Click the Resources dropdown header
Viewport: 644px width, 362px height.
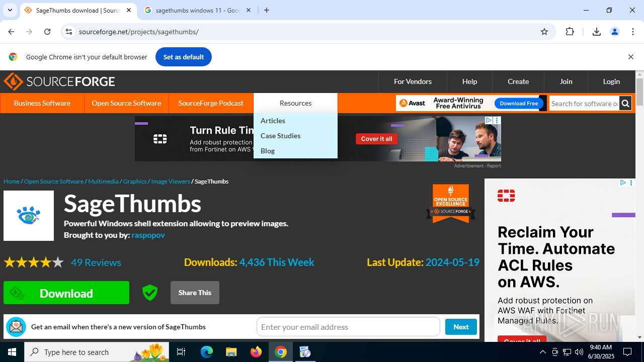tap(295, 103)
